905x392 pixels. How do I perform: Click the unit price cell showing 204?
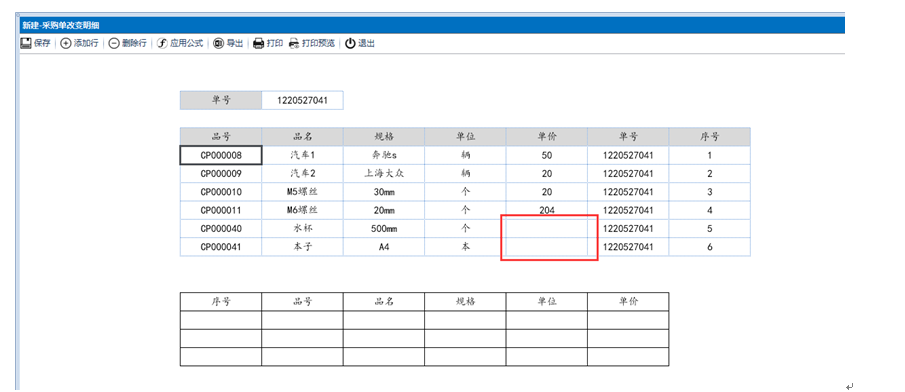tap(547, 210)
